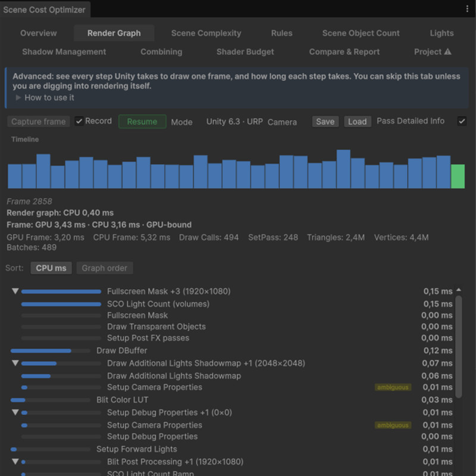Toggle the Record checkbox
Image resolution: width=476 pixels, height=476 pixels.
point(79,121)
